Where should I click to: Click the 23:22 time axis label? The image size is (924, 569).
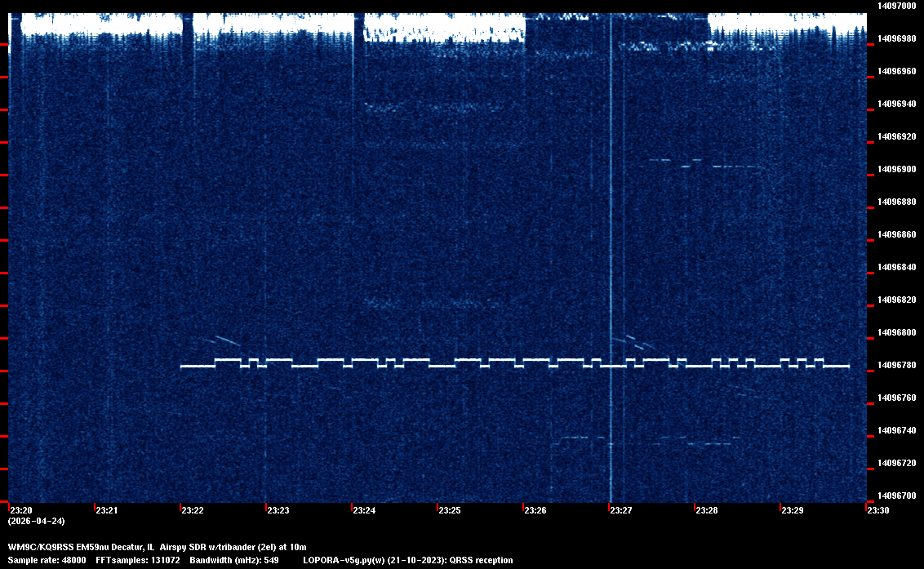click(193, 510)
